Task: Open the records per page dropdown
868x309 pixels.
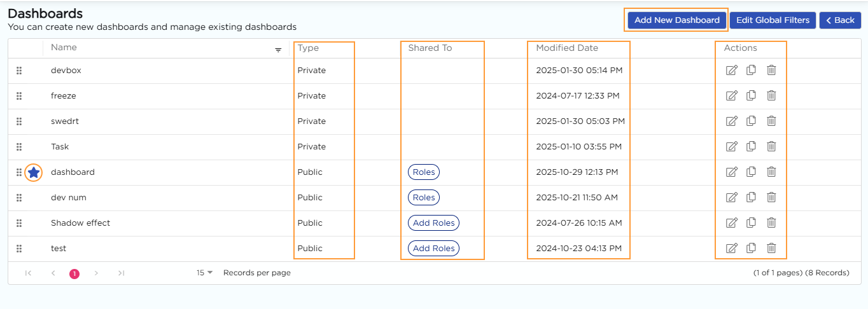Action: click(x=204, y=273)
